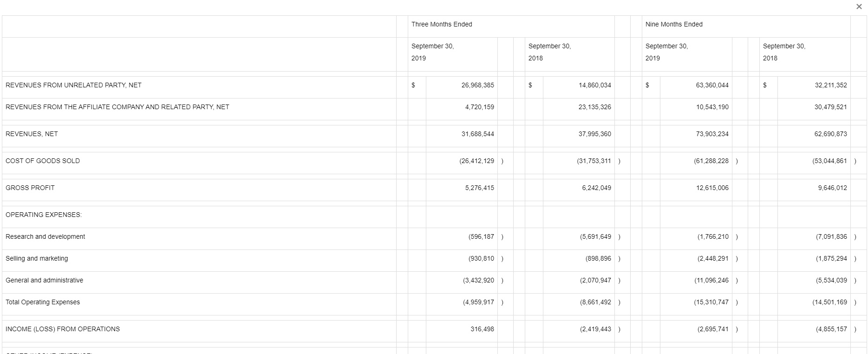Select the Total Operating Expenses label

tap(43, 302)
